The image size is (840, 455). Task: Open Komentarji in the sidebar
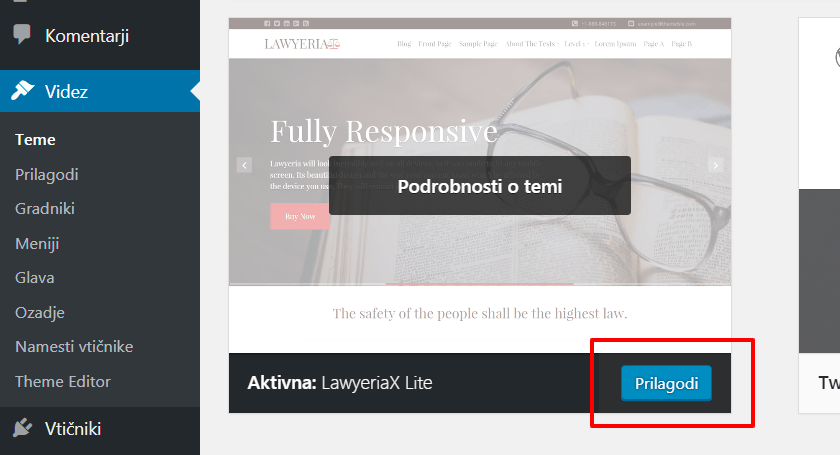pos(87,36)
